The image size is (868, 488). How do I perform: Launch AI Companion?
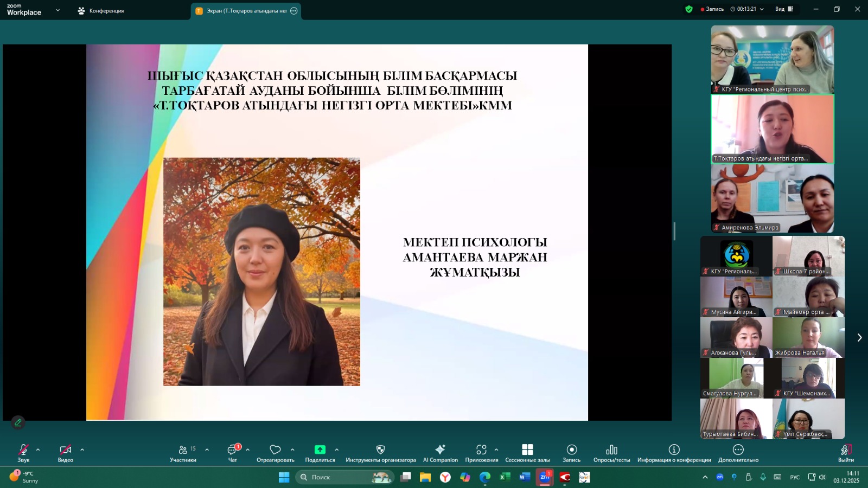coord(440,453)
